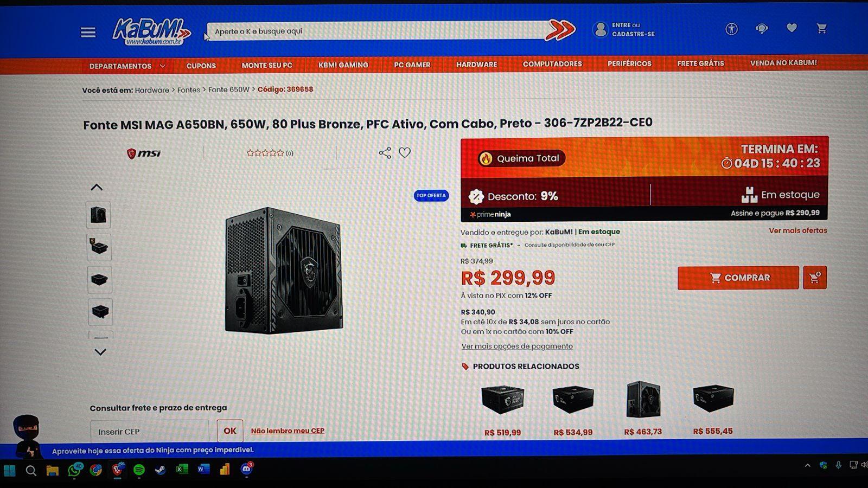Screen dimensions: 868x488
Task: Click the Comprar button
Action: coord(738,278)
